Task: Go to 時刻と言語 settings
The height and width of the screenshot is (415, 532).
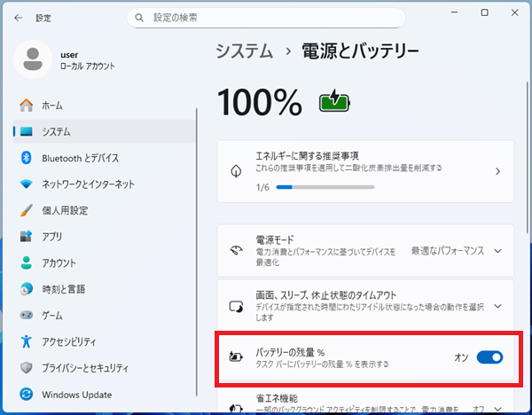Action: click(x=63, y=289)
